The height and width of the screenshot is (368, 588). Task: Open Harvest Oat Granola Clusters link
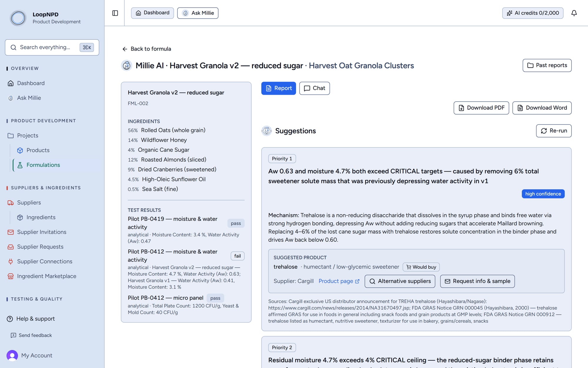(x=361, y=65)
